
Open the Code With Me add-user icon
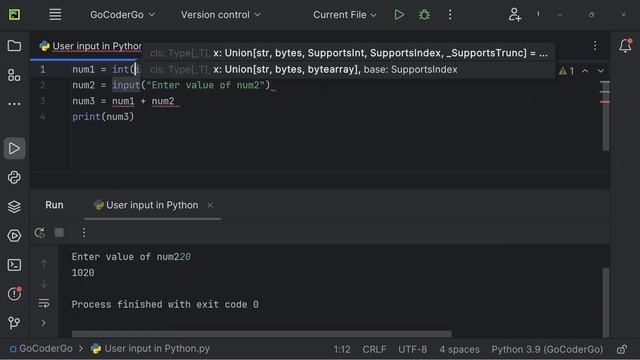pos(515,15)
